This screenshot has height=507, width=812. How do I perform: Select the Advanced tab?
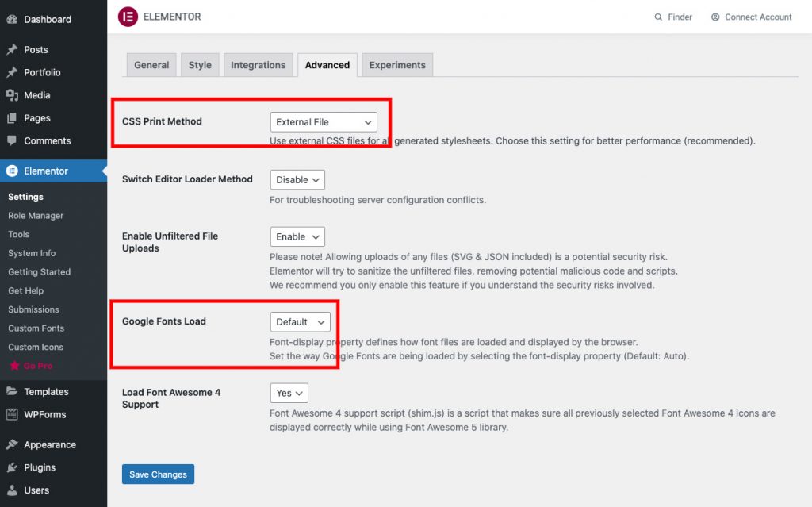tap(327, 65)
